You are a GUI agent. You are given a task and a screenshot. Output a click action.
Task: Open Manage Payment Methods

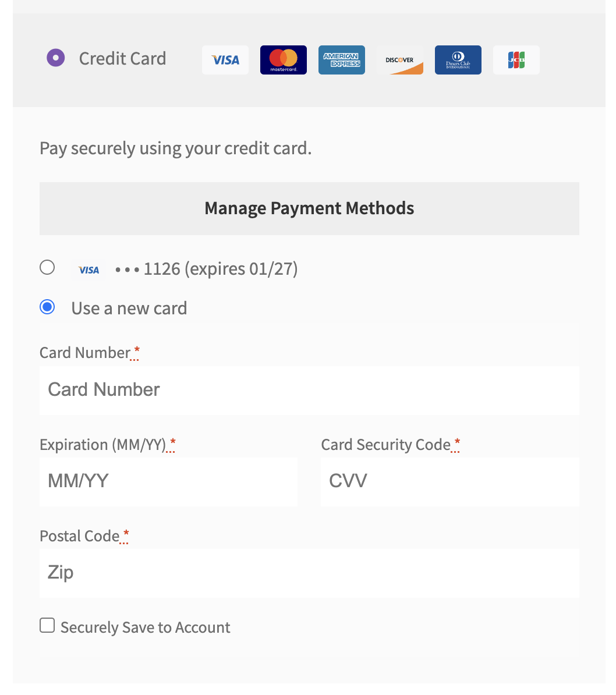[x=309, y=208]
